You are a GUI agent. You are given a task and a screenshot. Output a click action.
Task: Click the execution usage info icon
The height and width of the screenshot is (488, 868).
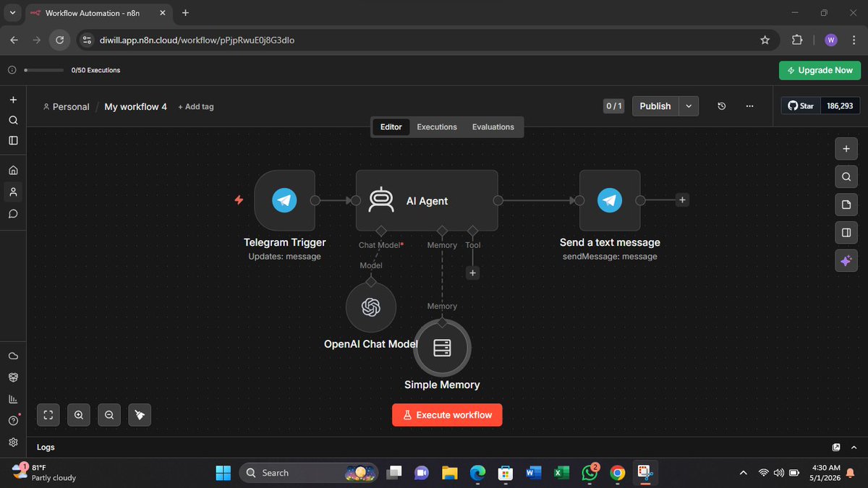[x=12, y=70]
